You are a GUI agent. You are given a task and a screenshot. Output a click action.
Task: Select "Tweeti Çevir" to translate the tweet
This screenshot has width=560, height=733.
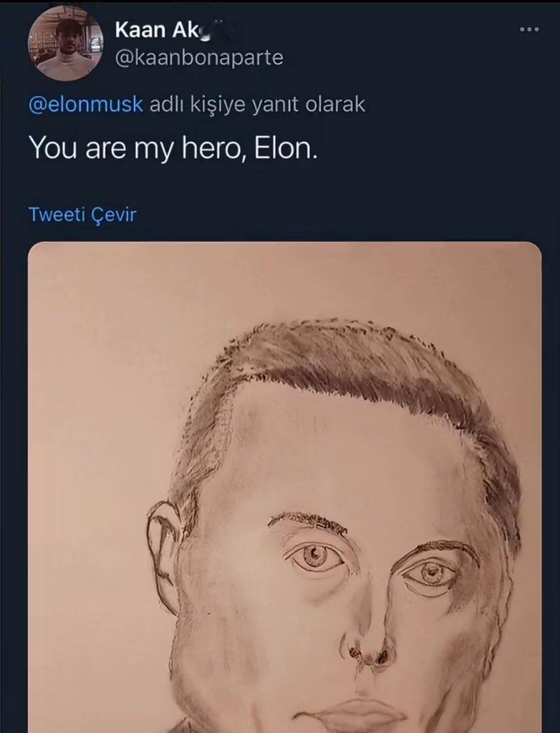[x=82, y=214]
